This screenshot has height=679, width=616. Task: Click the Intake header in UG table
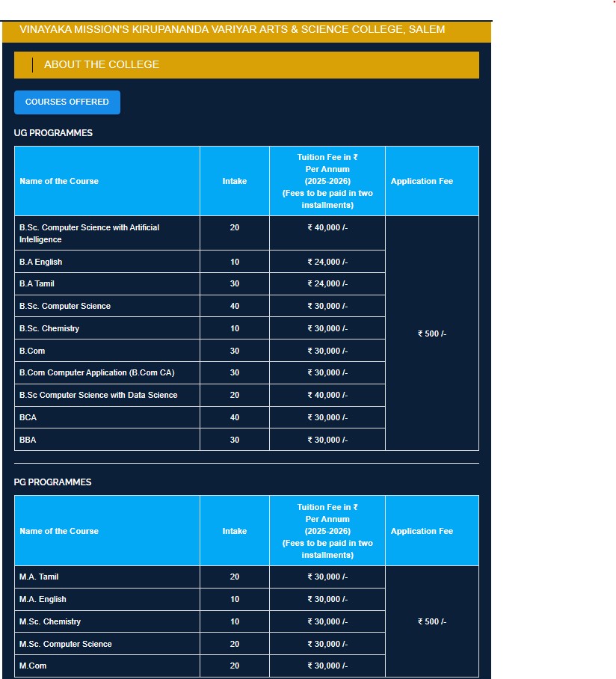tap(235, 181)
